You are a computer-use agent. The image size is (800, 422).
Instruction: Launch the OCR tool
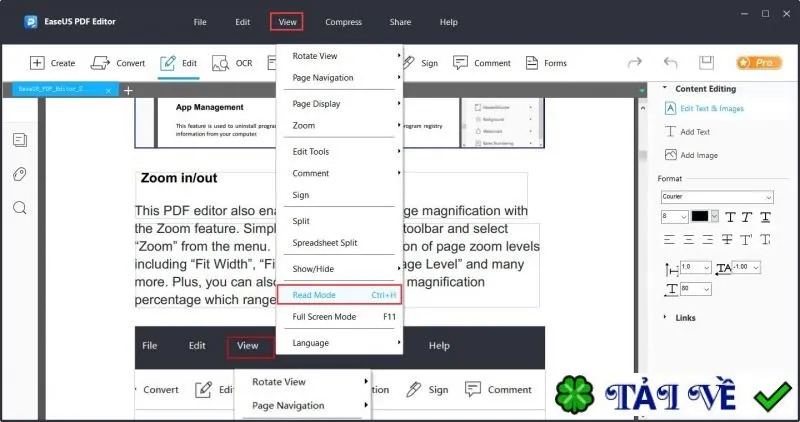pyautogui.click(x=232, y=63)
